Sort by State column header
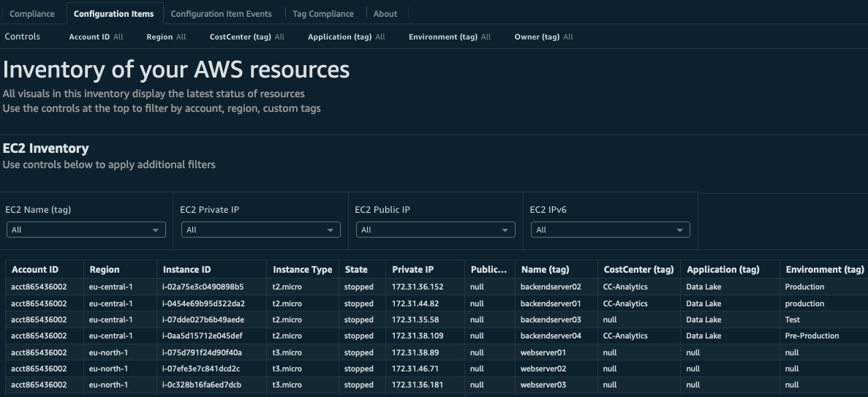 [356, 270]
